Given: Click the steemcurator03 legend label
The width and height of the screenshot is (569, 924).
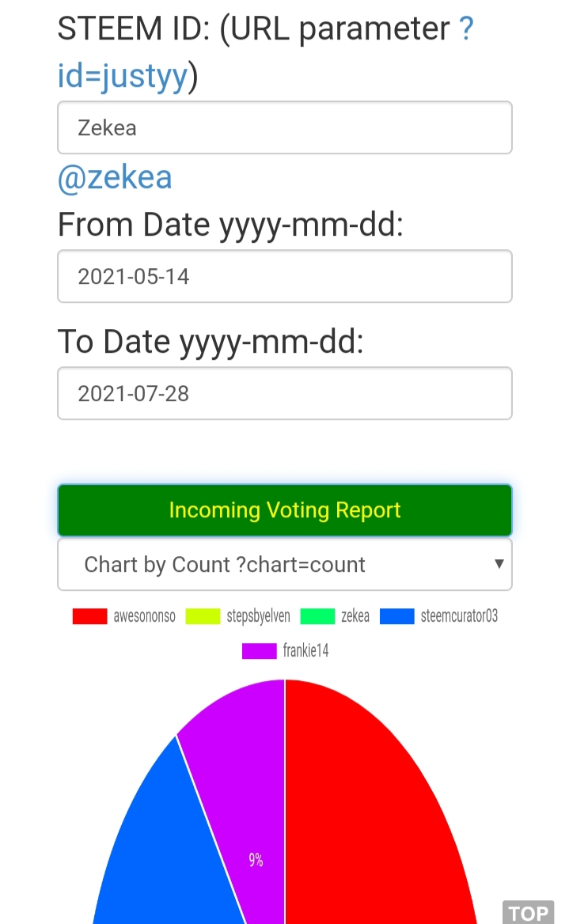Looking at the screenshot, I should [459, 616].
